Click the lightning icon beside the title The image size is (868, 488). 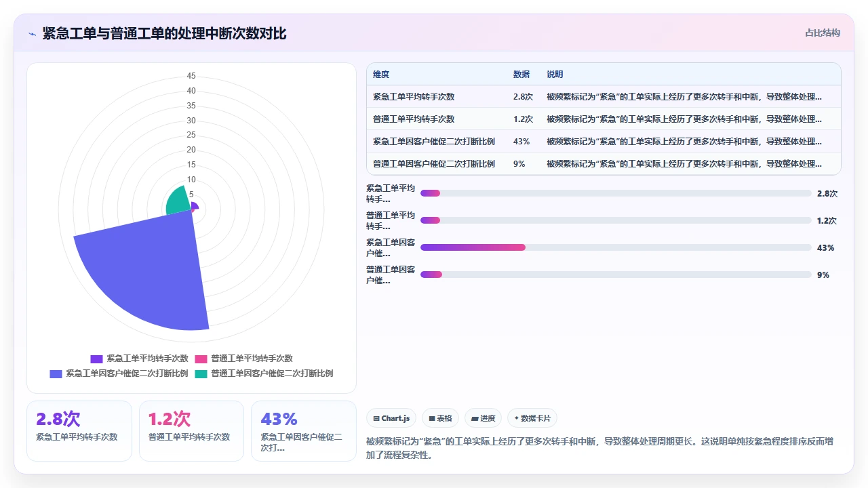[x=32, y=34]
